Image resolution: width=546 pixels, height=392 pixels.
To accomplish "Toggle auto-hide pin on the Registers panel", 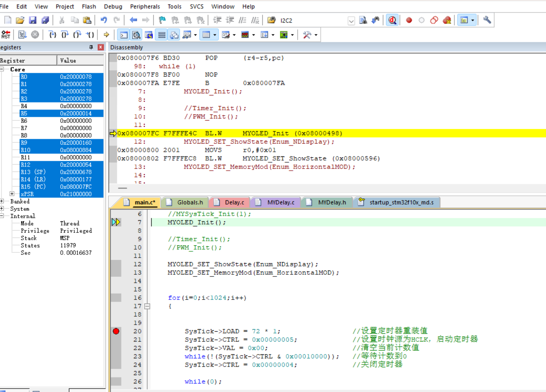I will [x=91, y=47].
